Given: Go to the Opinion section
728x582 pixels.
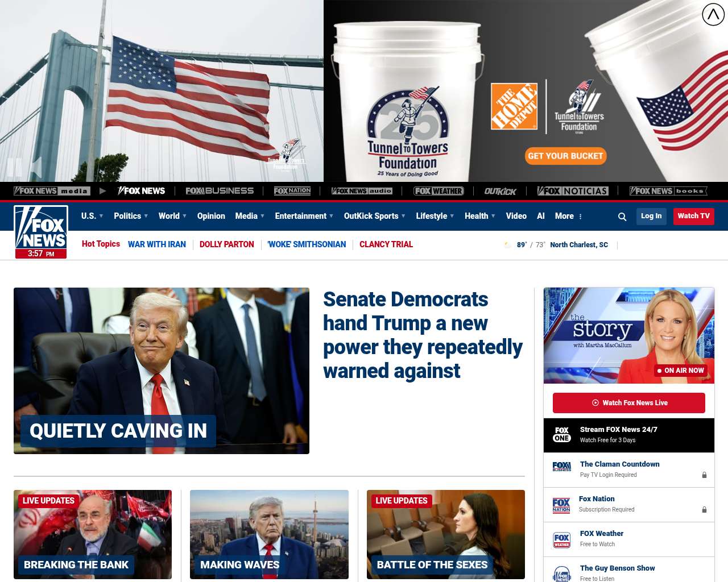Looking at the screenshot, I should 211,216.
